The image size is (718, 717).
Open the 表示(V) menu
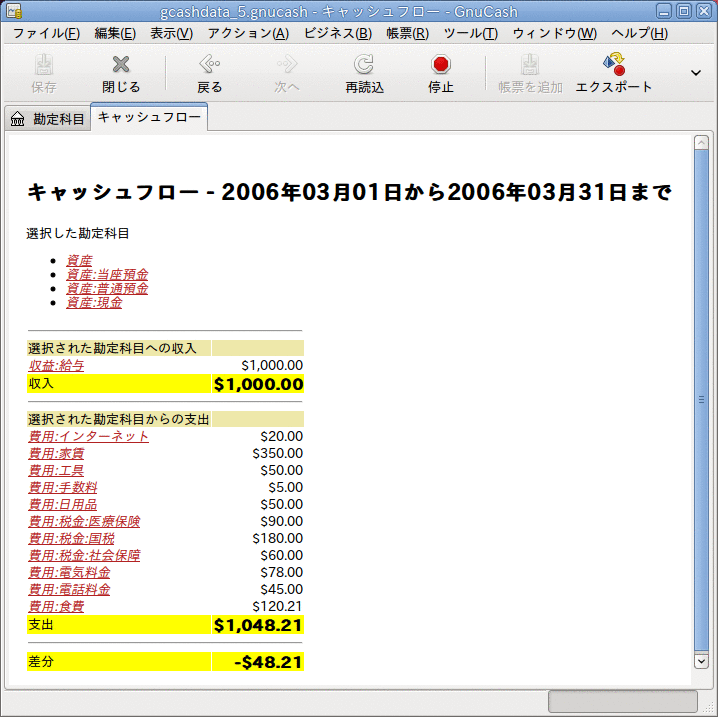click(172, 33)
